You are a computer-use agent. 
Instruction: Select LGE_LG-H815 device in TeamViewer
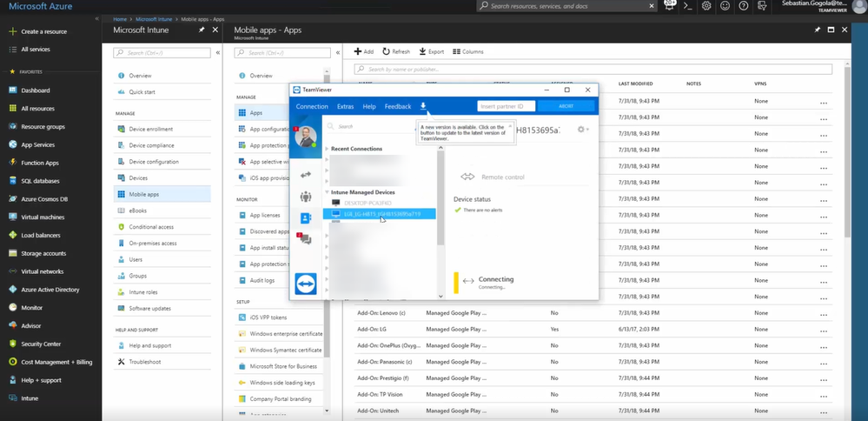coord(379,214)
